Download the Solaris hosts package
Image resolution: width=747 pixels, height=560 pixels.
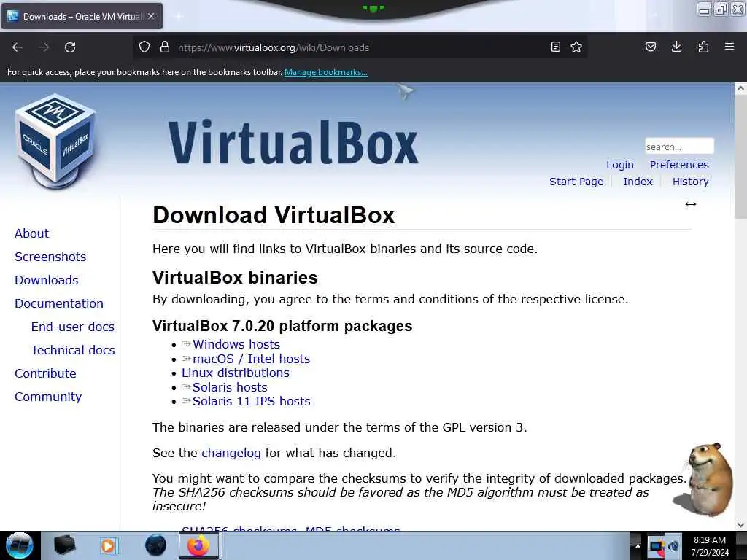[x=230, y=387]
